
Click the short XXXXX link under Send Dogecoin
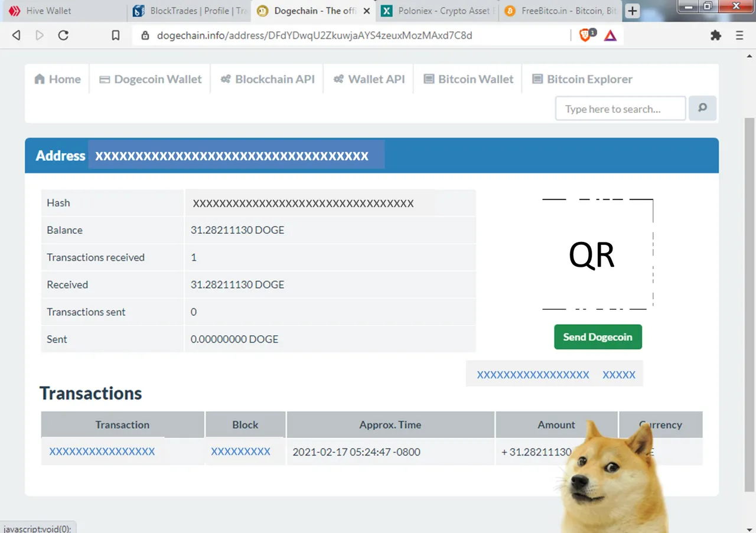pyautogui.click(x=619, y=375)
